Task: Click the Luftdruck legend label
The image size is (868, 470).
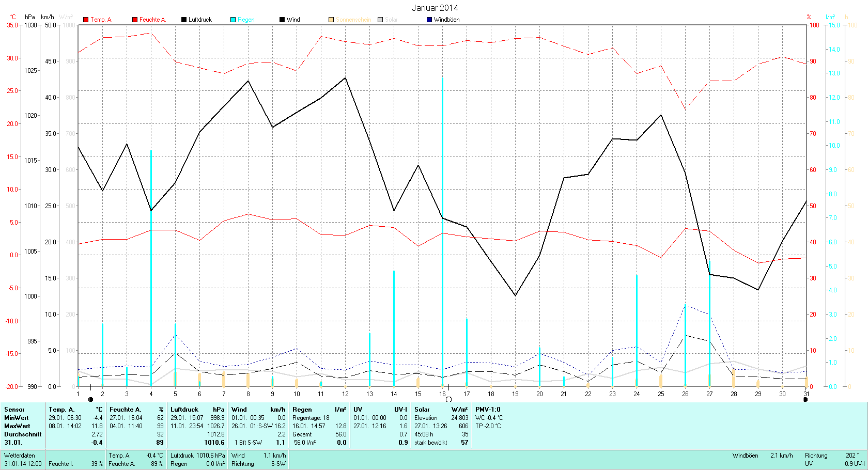Action: tap(200, 20)
